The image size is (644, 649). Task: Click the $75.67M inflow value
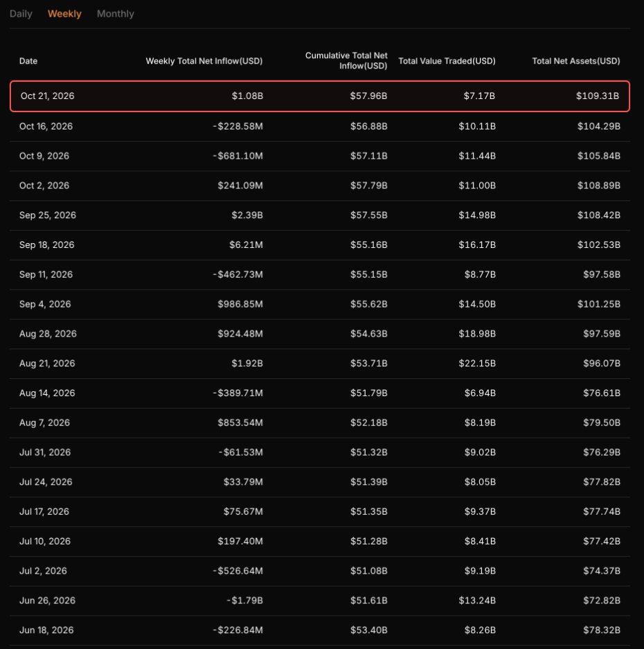243,512
